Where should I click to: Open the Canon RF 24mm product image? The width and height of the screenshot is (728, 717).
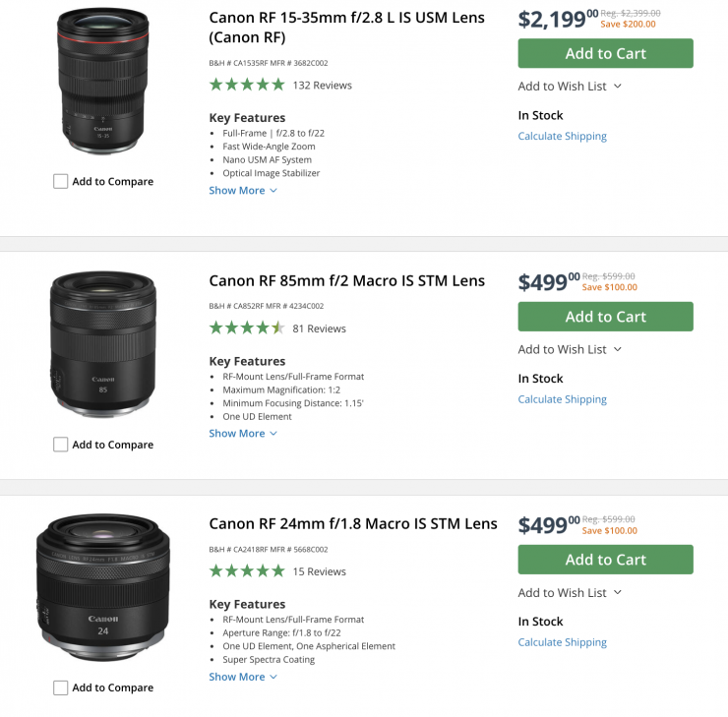(103, 588)
